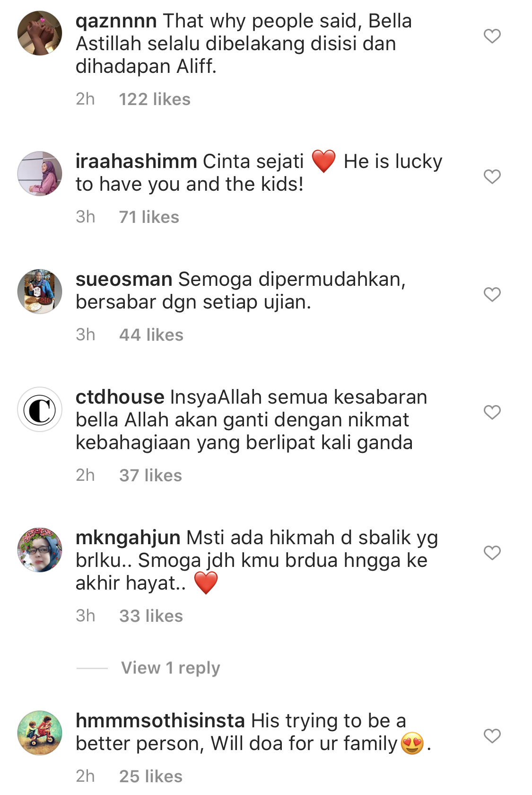Open qaznnnn's profile picture
Viewport: 532px width, 795px height.
(x=40, y=33)
